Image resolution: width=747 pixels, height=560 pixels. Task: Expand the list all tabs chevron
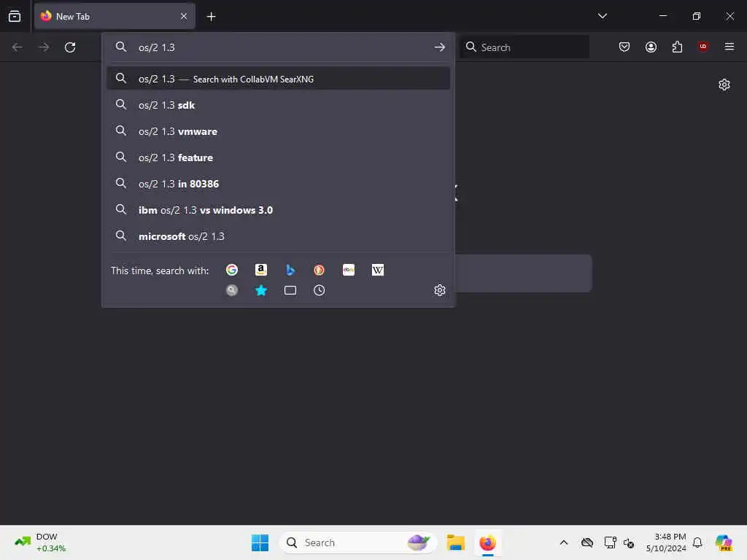[602, 16]
